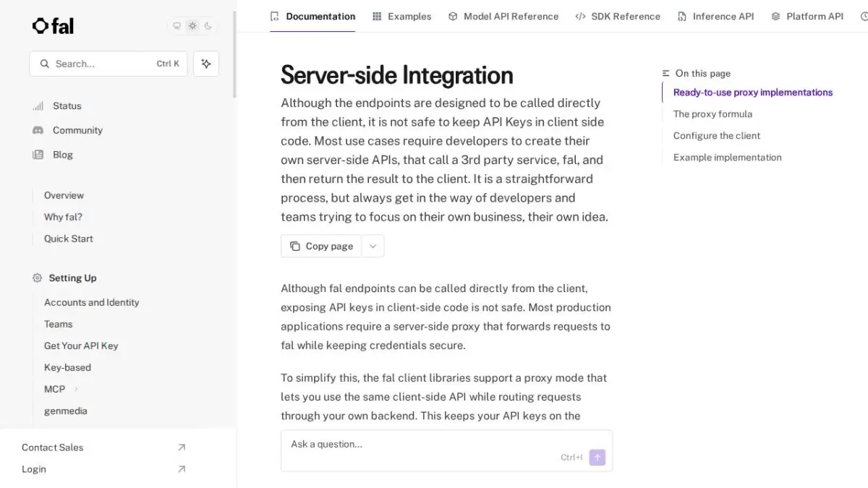Viewport: 868px width, 488px height.
Task: Open the Platform API tab
Action: pos(807,16)
